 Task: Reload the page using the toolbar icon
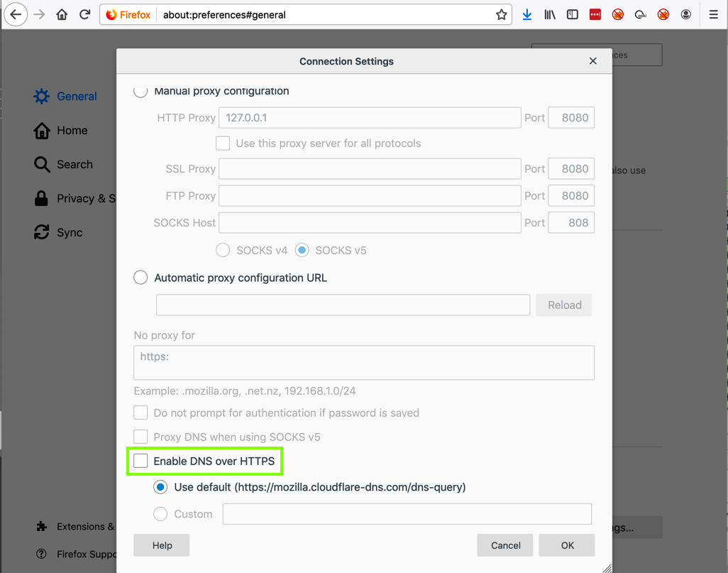84,14
